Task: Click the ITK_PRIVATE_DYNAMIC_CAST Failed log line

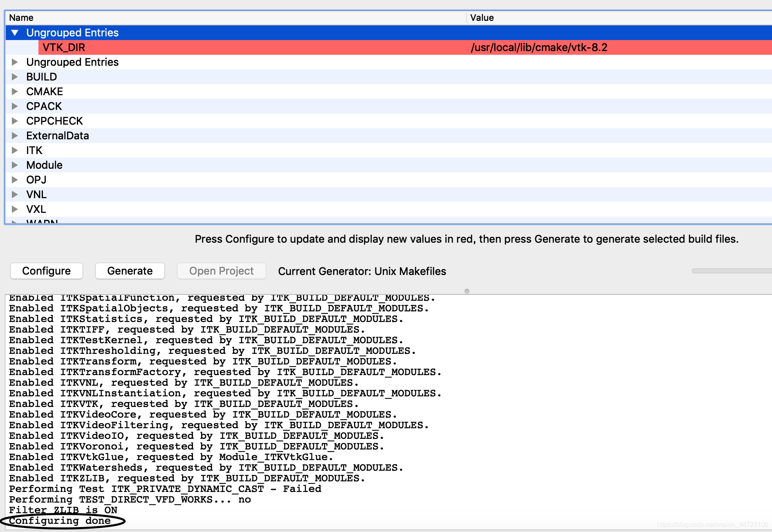Action: point(165,489)
